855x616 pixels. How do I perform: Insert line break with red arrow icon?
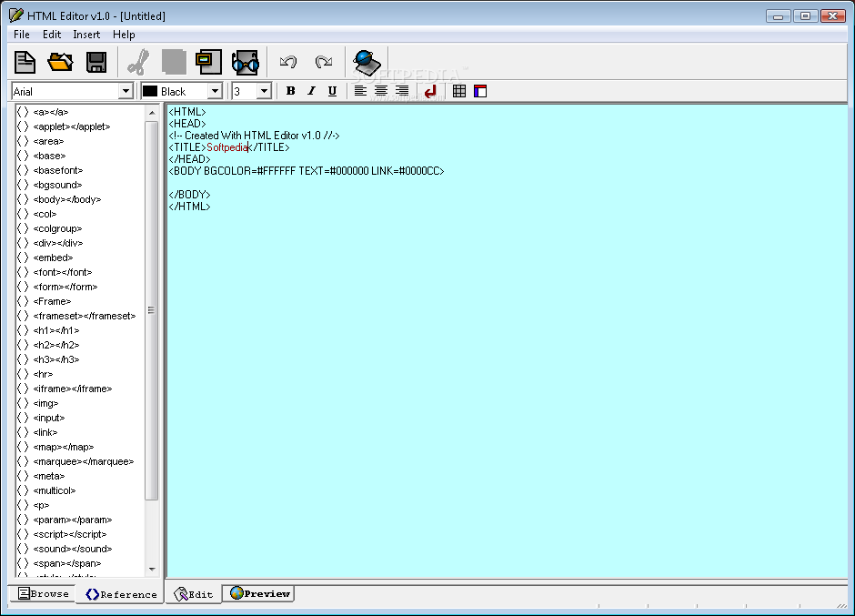(431, 91)
